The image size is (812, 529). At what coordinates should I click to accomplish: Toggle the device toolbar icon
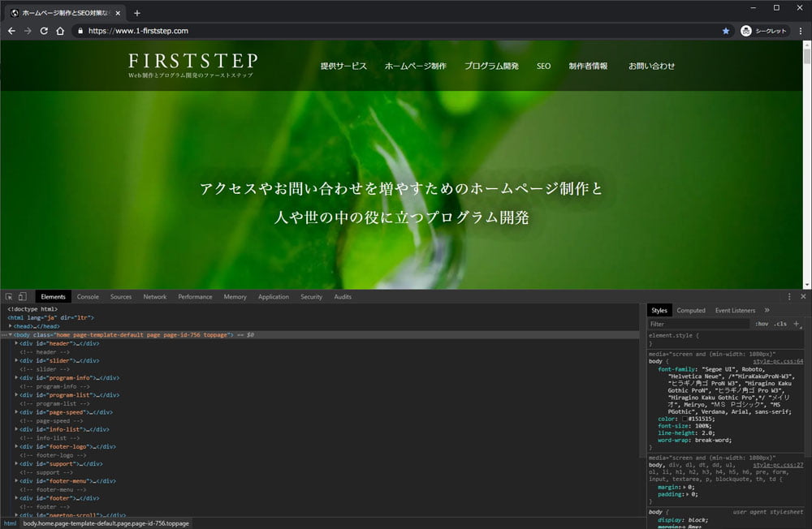(22, 297)
